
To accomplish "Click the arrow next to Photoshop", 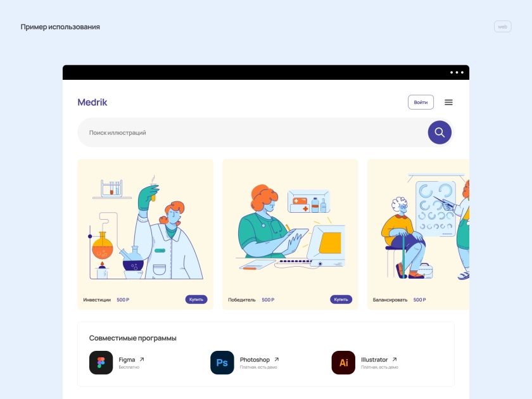I will 277,359.
